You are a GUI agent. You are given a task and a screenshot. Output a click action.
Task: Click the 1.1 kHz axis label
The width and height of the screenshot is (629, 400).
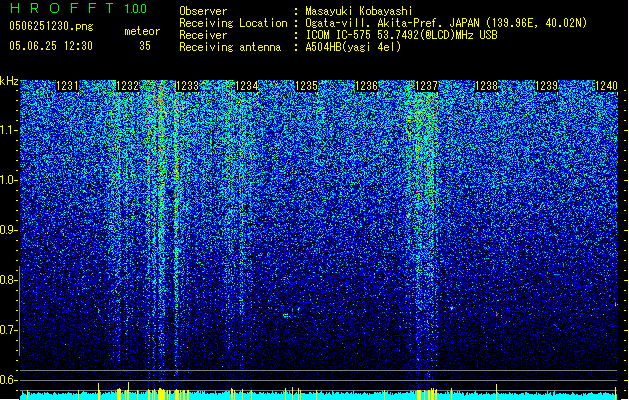(9, 130)
